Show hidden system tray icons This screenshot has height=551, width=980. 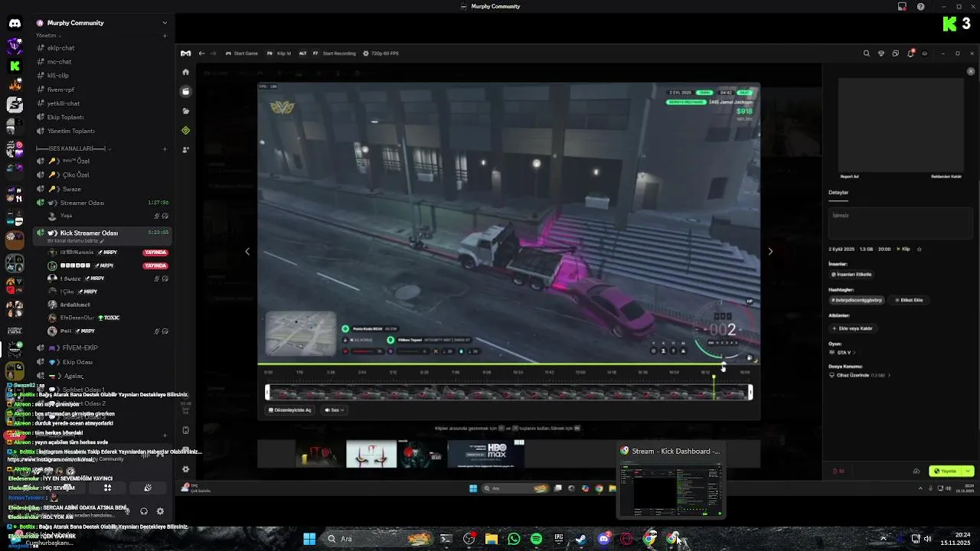click(x=884, y=539)
